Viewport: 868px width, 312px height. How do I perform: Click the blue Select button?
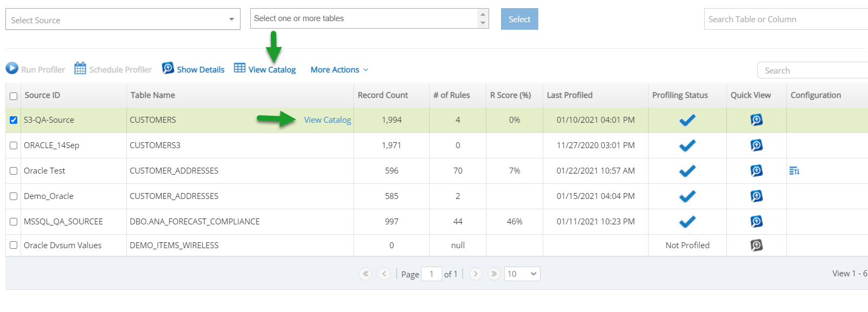(x=519, y=19)
